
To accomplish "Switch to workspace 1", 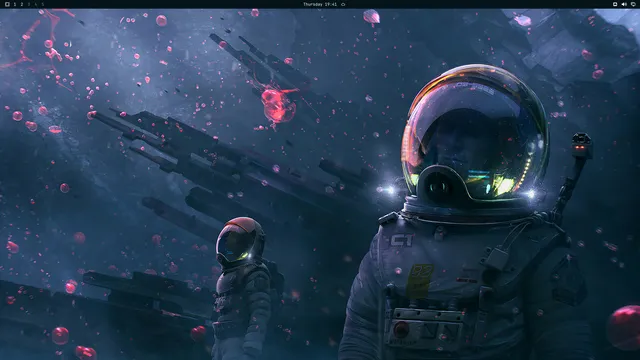I will pos(15,4).
